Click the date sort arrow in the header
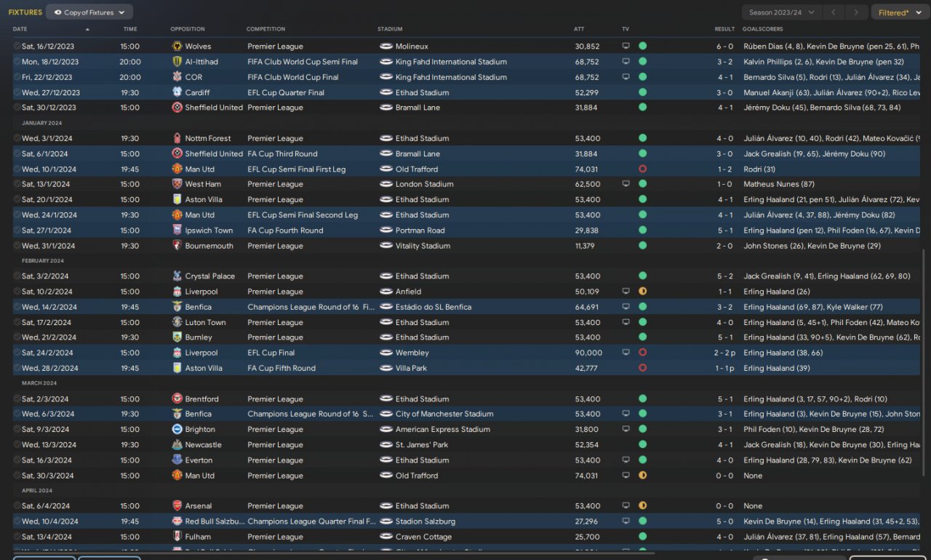The height and width of the screenshot is (560, 931). point(87,29)
